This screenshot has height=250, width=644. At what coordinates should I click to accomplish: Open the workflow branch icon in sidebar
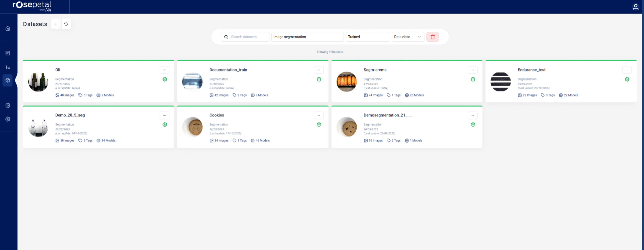tap(8, 67)
